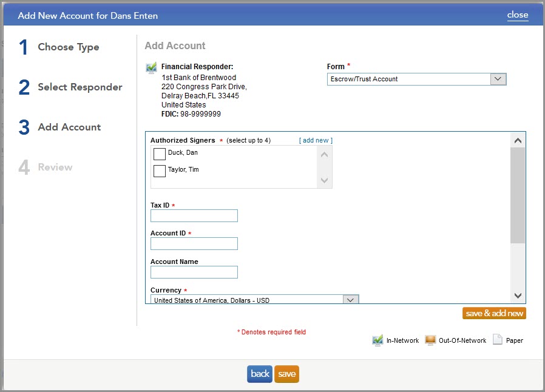
Task: Click the panel scrollbar down arrow
Action: point(517,296)
